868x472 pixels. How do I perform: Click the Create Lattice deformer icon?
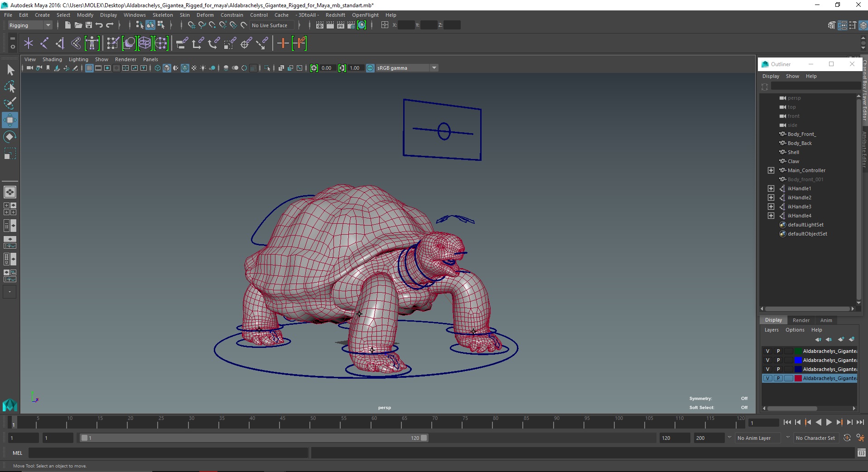(145, 43)
